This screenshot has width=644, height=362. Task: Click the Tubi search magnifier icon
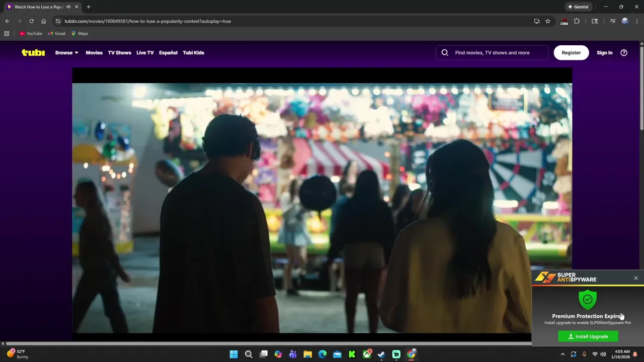tap(445, 52)
